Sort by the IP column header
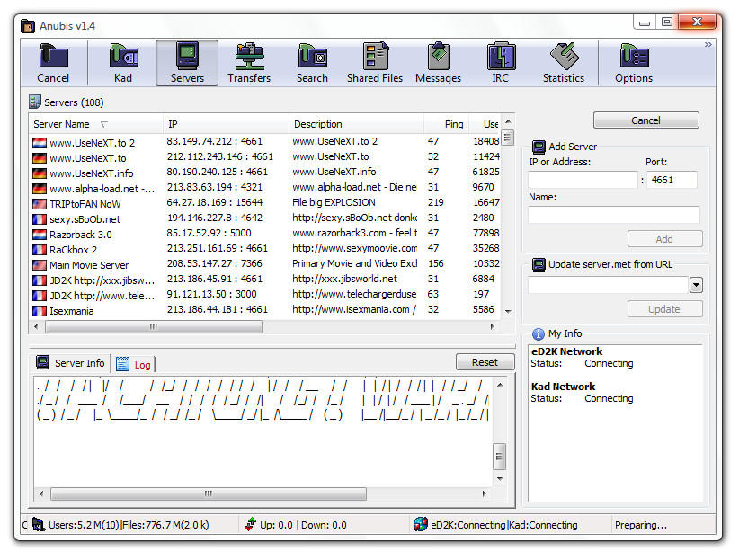Screen dimensions: 739x560 226,124
